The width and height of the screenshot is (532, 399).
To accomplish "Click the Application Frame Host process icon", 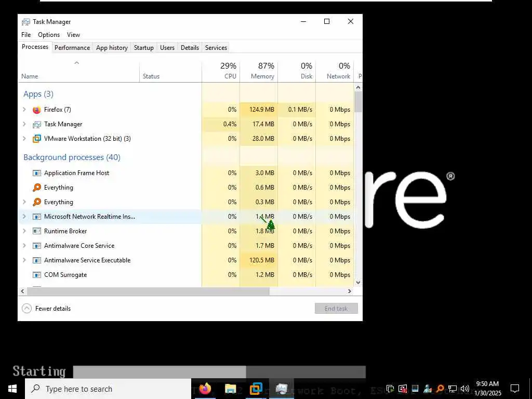I will tap(37, 173).
